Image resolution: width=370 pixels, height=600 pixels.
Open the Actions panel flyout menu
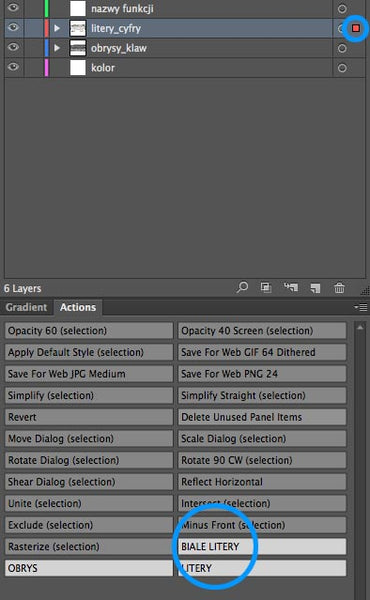tap(361, 307)
